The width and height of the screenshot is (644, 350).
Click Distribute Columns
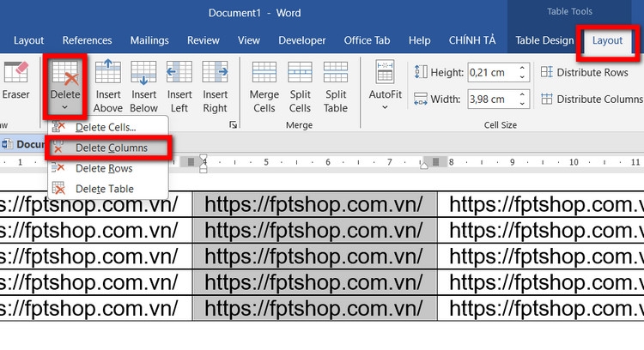coord(592,99)
